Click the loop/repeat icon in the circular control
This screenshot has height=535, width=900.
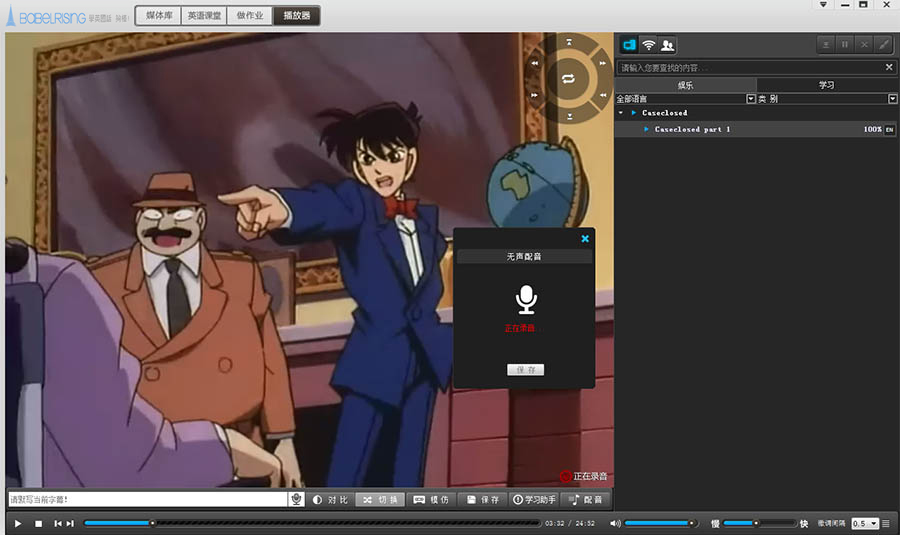pos(568,79)
